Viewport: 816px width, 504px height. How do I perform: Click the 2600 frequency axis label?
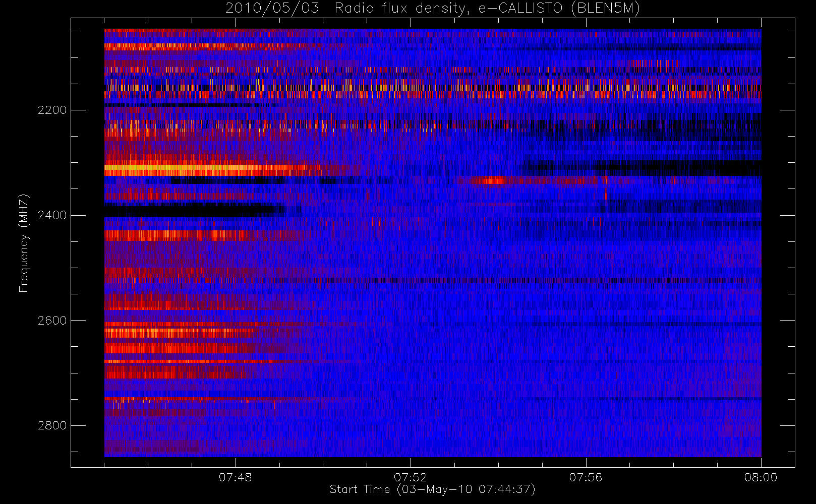click(52, 321)
